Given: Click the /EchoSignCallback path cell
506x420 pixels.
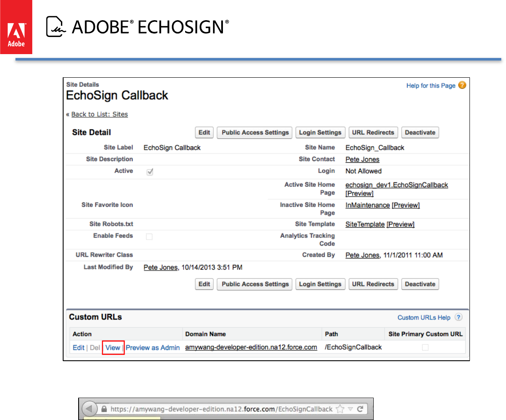Looking at the screenshot, I should point(353,347).
